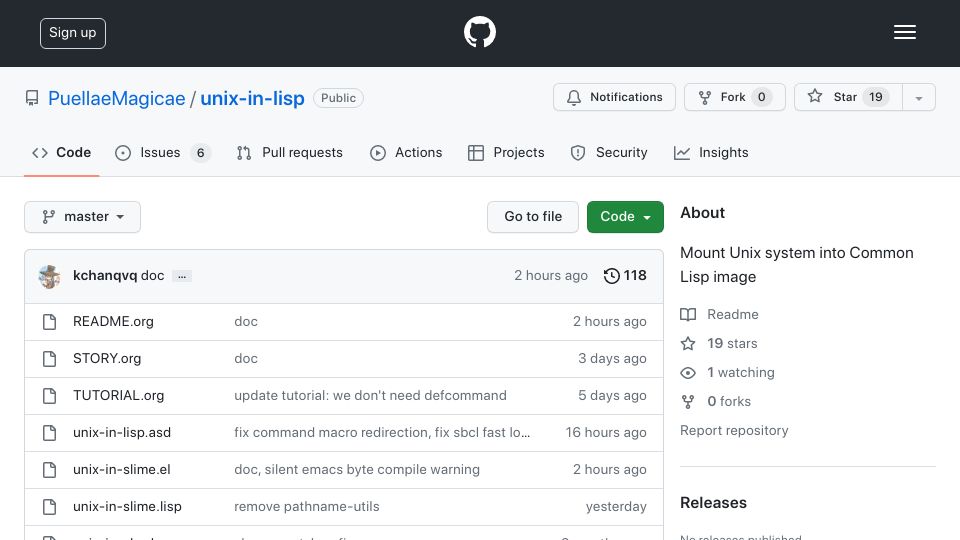Open the 'doc, silent emacs byte compile' commit

[x=357, y=470]
